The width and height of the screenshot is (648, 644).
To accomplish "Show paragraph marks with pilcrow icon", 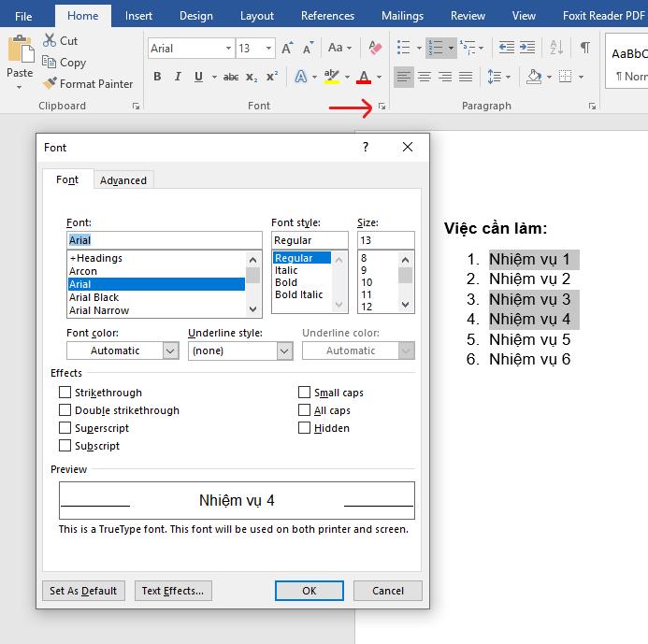I will (x=584, y=48).
